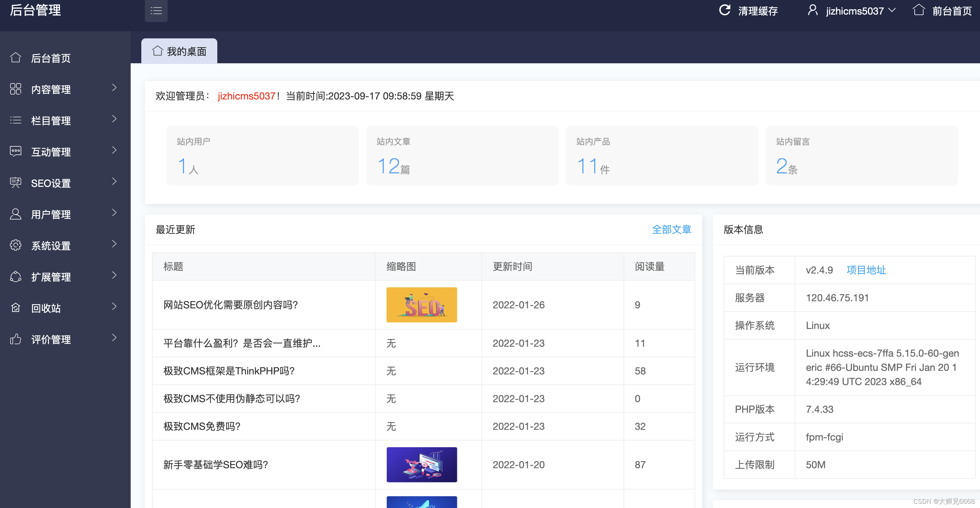Expand the SEO设置 chevron

click(114, 182)
